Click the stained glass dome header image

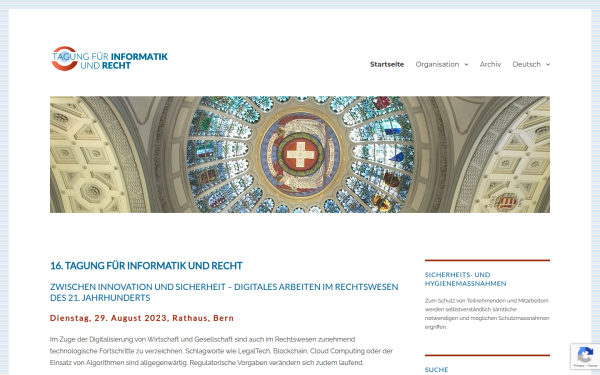pos(300,154)
